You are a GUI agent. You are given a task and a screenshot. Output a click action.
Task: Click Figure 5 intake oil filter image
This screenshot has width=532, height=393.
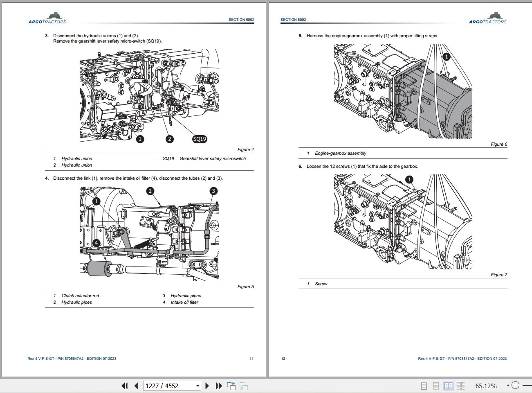coord(149,233)
